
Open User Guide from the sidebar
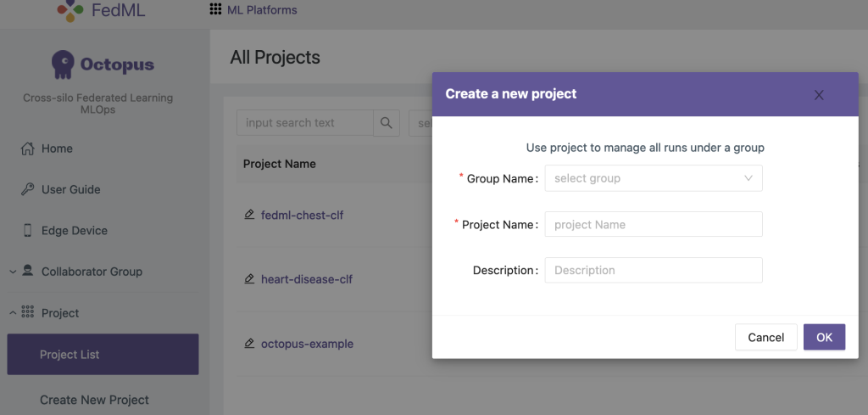click(x=70, y=189)
